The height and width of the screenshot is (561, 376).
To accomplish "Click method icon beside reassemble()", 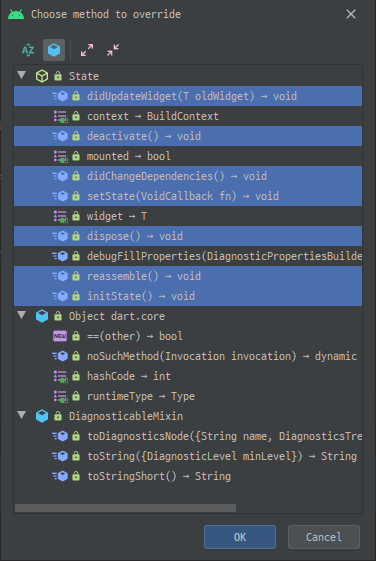I will pos(60,276).
